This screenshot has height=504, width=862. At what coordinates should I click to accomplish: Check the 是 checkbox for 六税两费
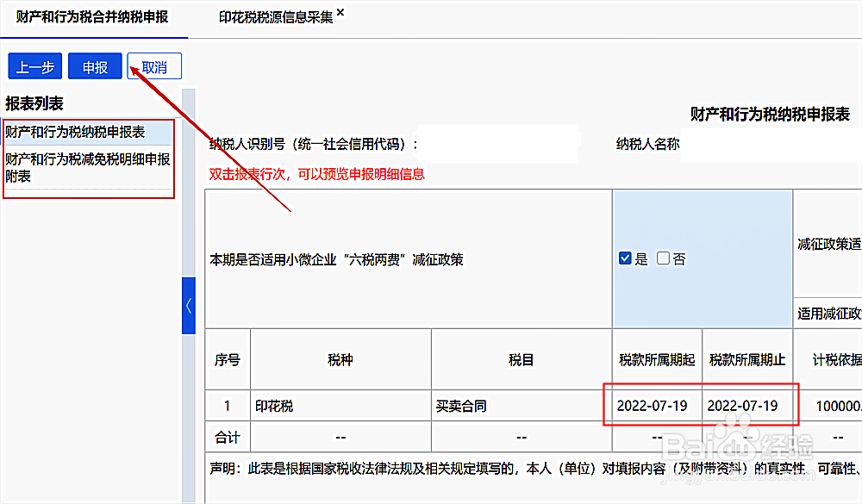(625, 258)
